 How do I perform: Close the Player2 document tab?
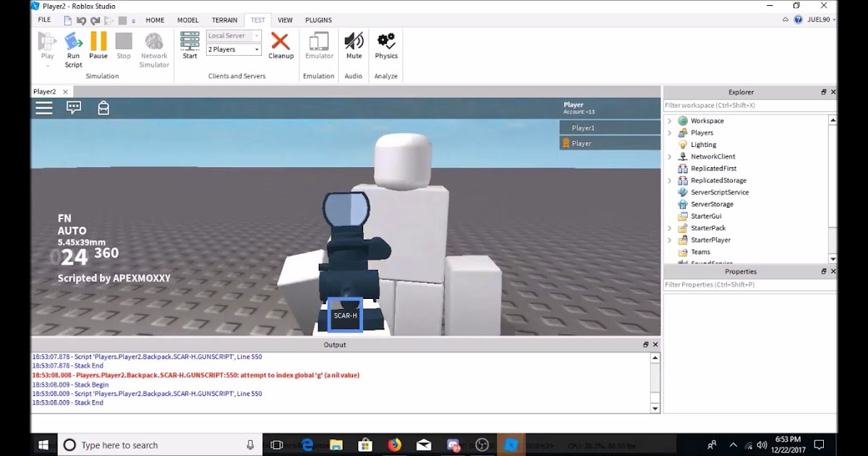click(x=65, y=92)
